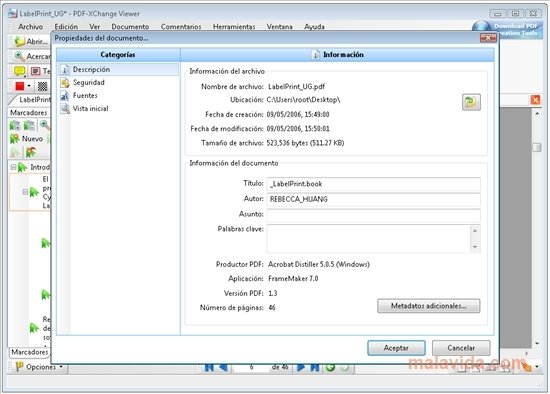Viewport: 550px width, 394px height.
Task: Open the red rectangle tool dropdown arrow
Action: point(29,86)
